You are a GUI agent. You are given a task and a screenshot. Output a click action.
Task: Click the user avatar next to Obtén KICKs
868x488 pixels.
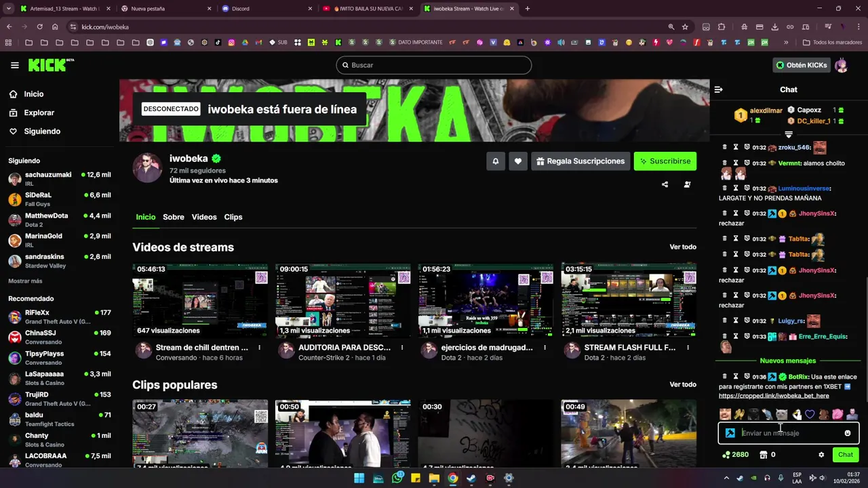pyautogui.click(x=841, y=65)
